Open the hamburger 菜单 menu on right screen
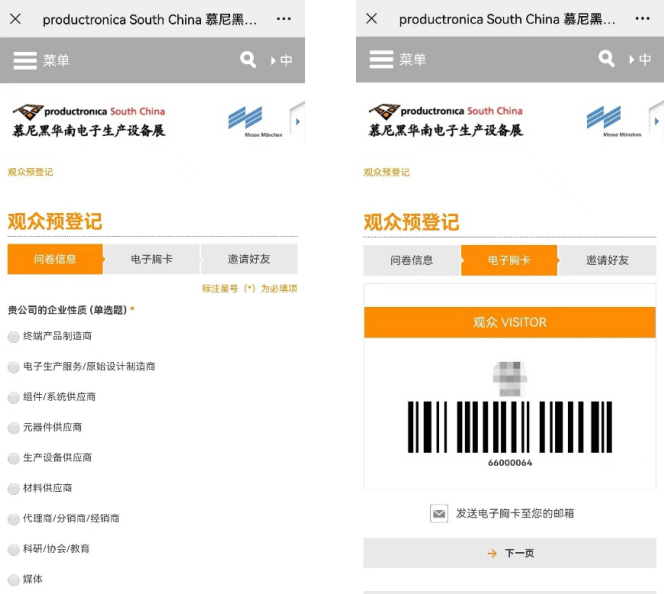 coord(397,59)
